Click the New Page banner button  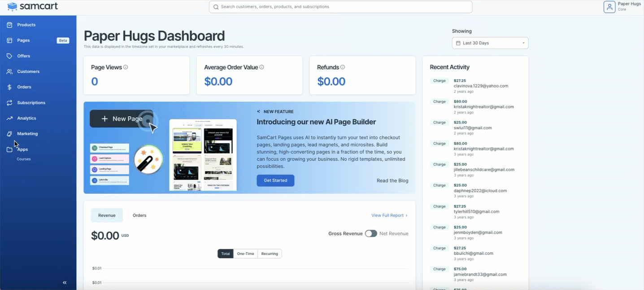click(x=122, y=119)
